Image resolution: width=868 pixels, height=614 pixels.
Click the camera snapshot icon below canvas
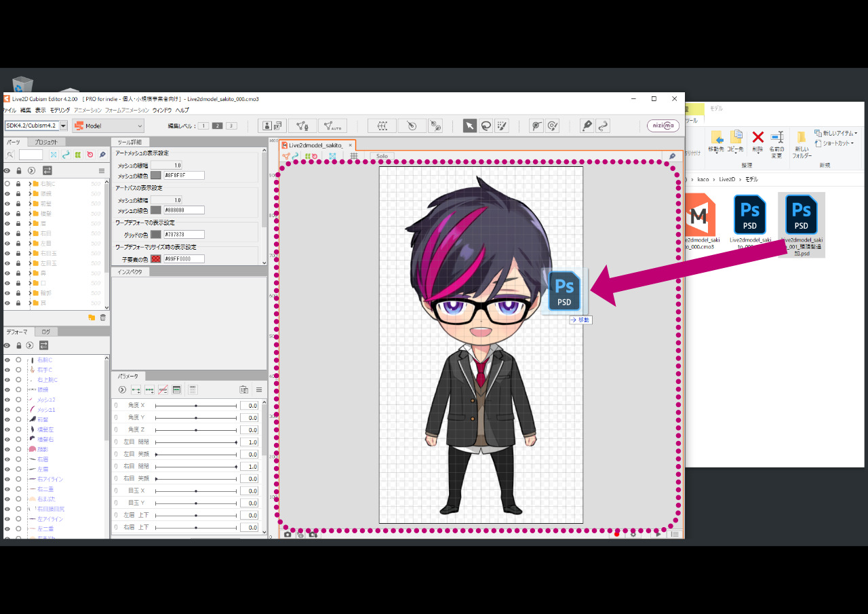tap(288, 535)
